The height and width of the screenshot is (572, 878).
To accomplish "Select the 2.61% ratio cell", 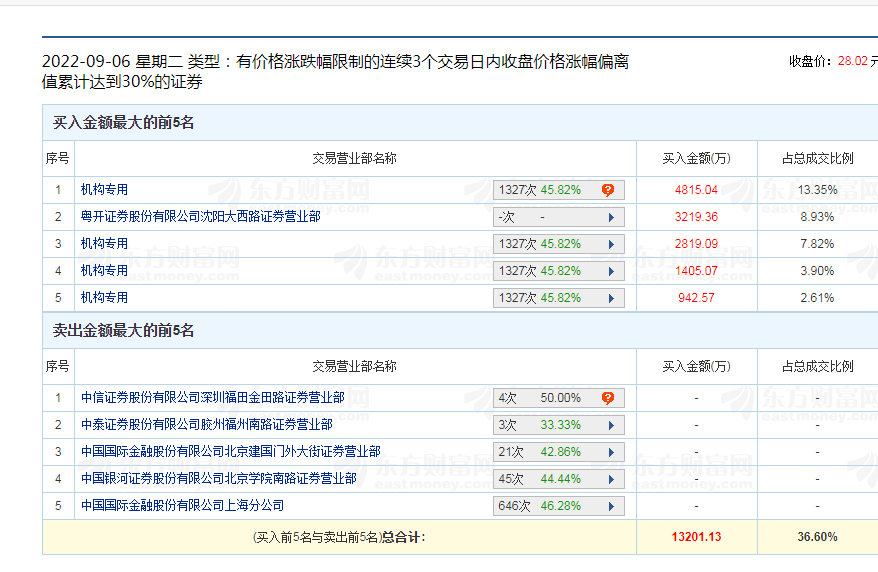I will tap(818, 298).
